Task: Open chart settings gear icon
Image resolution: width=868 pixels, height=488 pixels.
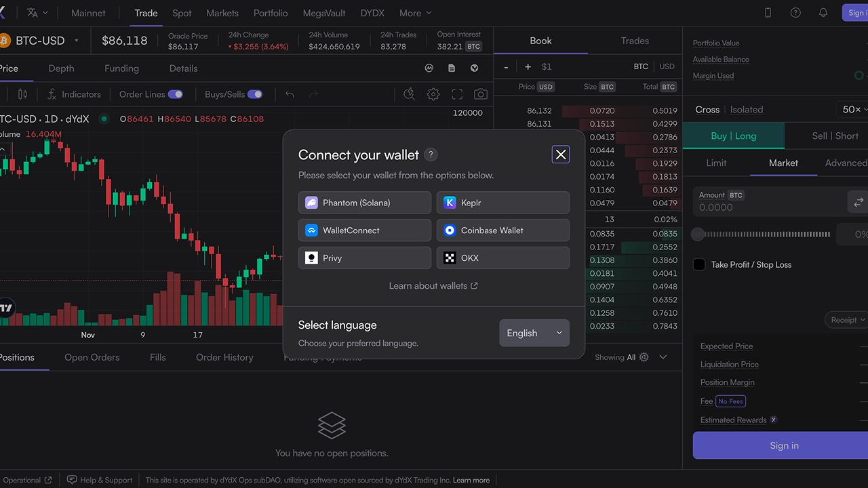Action: pyautogui.click(x=433, y=94)
